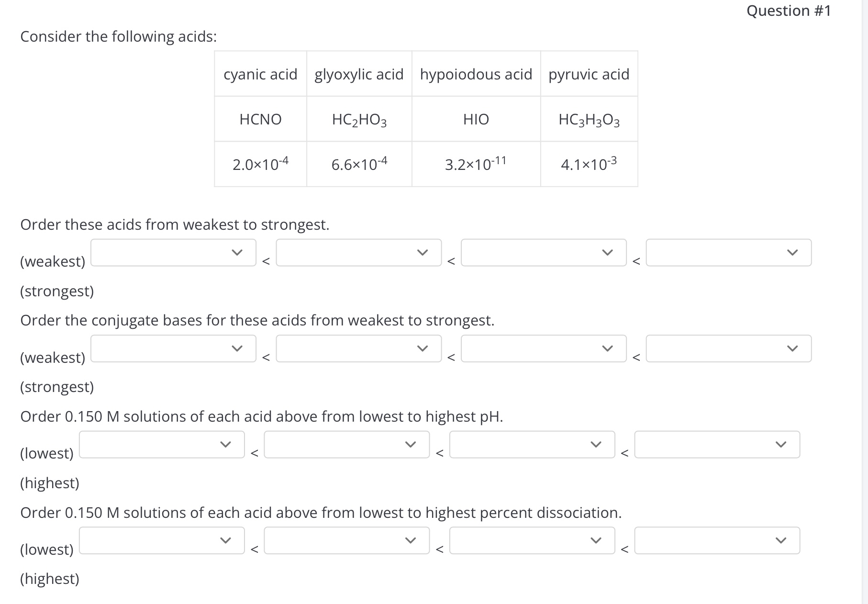Screen dimensions: 868x604
Task: Open the lowest percent dissociation dropdown
Action: pos(161,541)
